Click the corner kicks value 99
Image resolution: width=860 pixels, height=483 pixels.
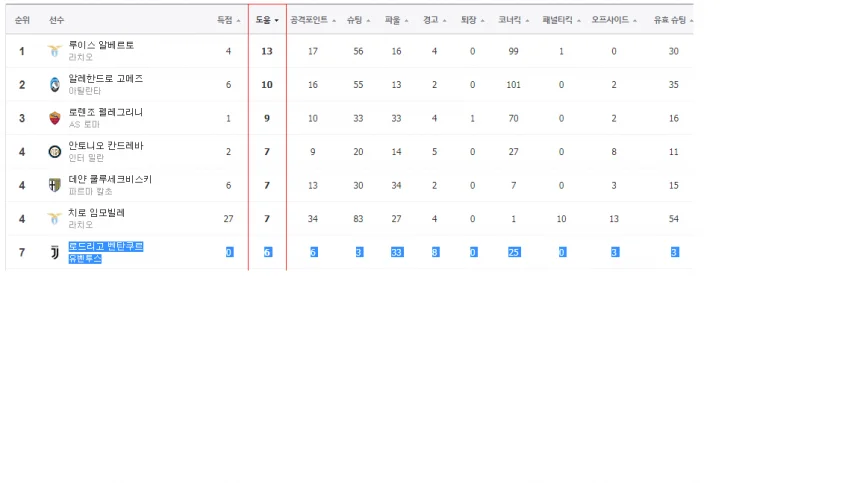pos(513,51)
